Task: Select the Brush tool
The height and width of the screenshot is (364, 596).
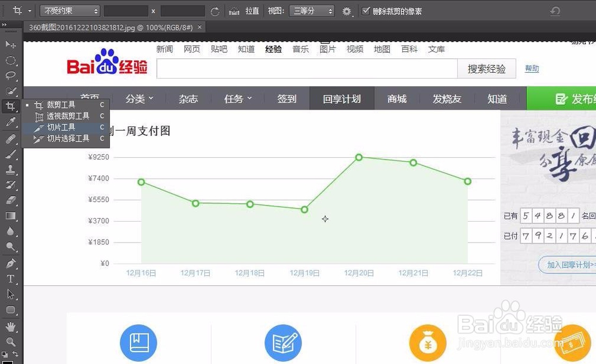Action: coord(11,154)
